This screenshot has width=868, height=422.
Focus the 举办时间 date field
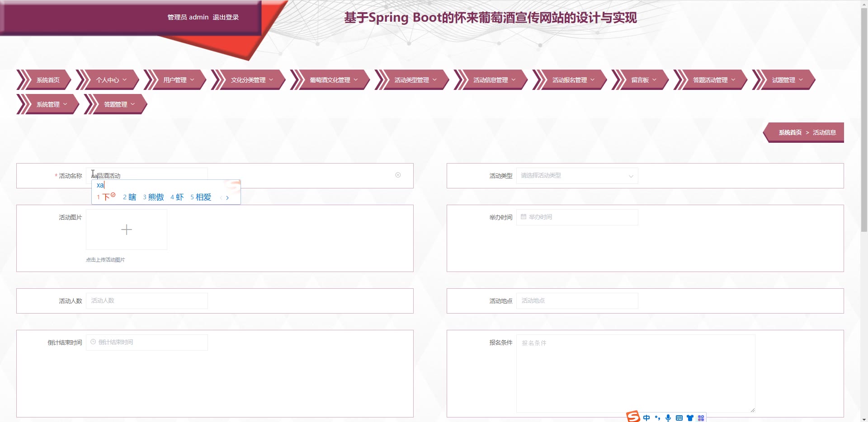click(577, 217)
